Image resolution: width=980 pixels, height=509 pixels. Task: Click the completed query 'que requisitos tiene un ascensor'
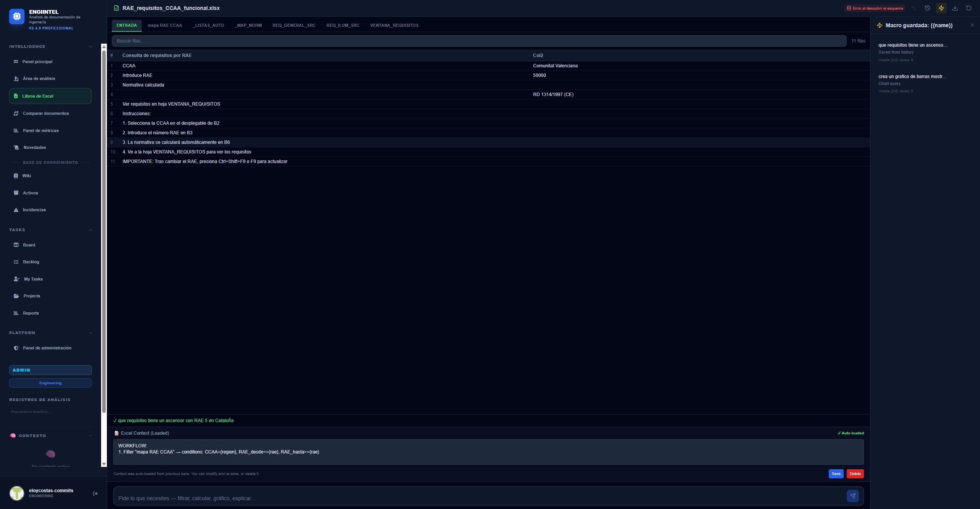[x=173, y=421]
